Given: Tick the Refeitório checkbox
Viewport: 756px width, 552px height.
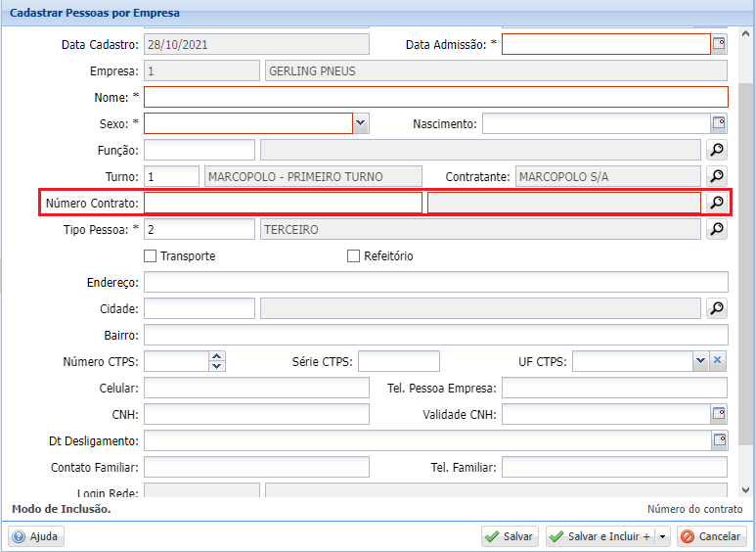Looking at the screenshot, I should click(353, 255).
